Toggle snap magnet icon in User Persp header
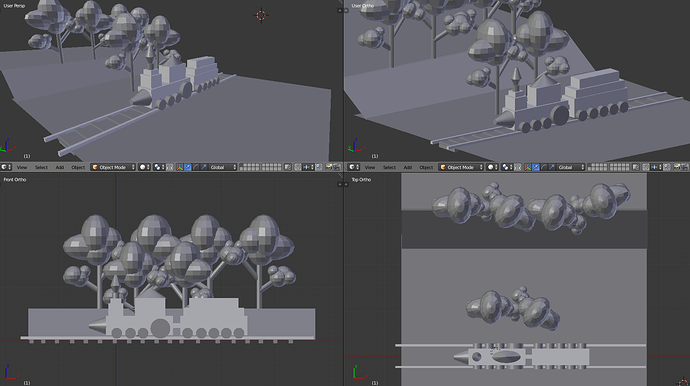Screen dimensions: 690x386 [298, 167]
